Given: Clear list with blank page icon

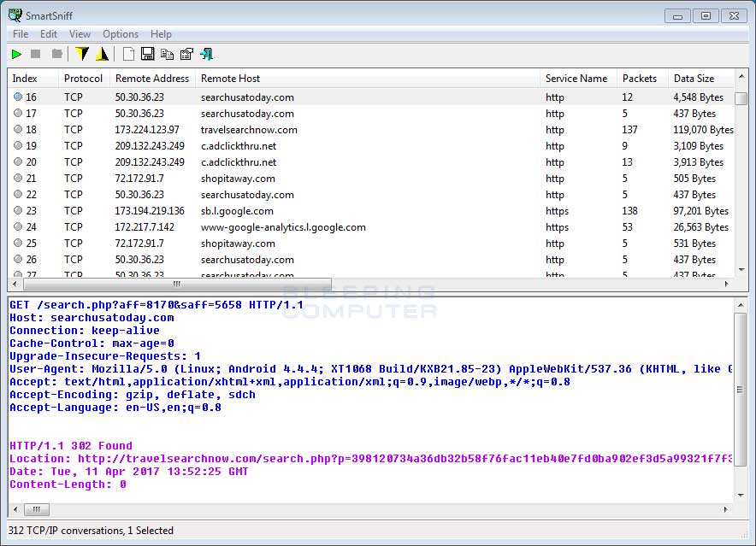Looking at the screenshot, I should click(128, 54).
